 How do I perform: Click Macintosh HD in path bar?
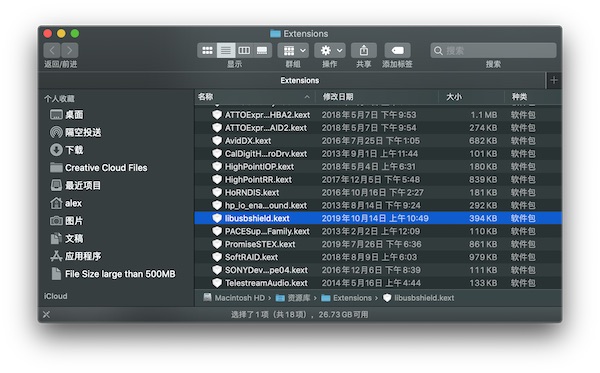pyautogui.click(x=234, y=298)
